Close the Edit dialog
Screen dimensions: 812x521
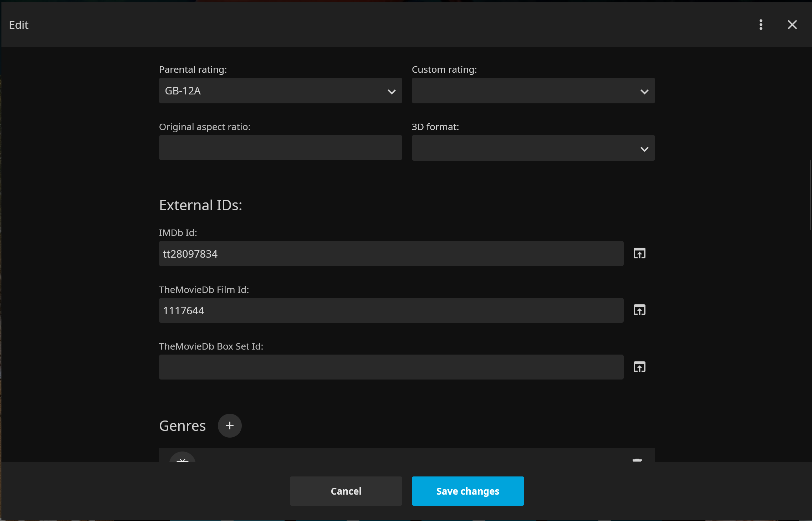(792, 25)
